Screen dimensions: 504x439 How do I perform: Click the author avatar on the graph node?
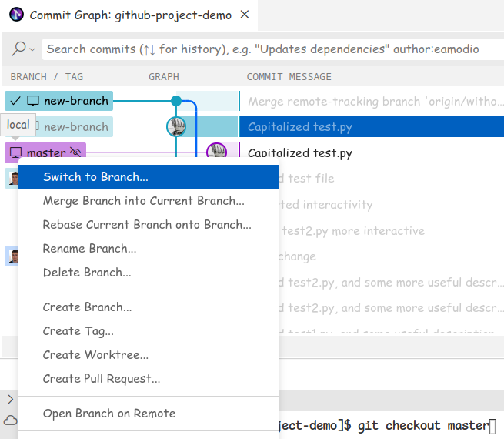click(177, 126)
